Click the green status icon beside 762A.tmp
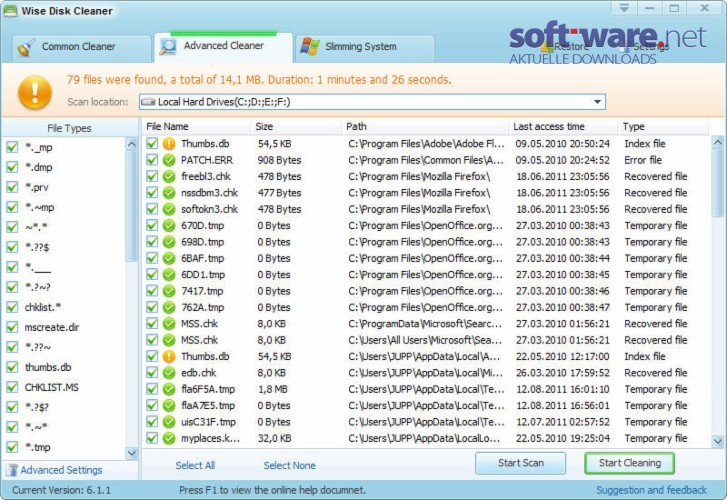The height and width of the screenshot is (500, 727). (169, 308)
